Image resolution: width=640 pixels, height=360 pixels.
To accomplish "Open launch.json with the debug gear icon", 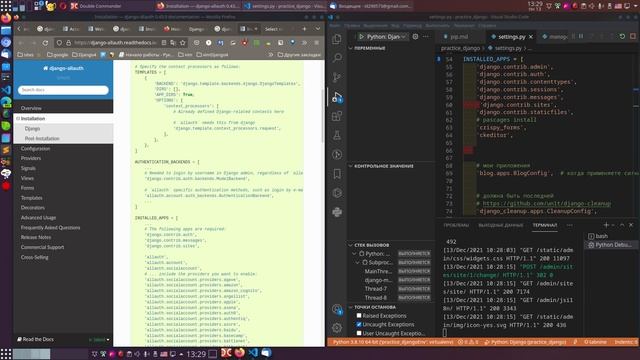I will tap(415, 36).
